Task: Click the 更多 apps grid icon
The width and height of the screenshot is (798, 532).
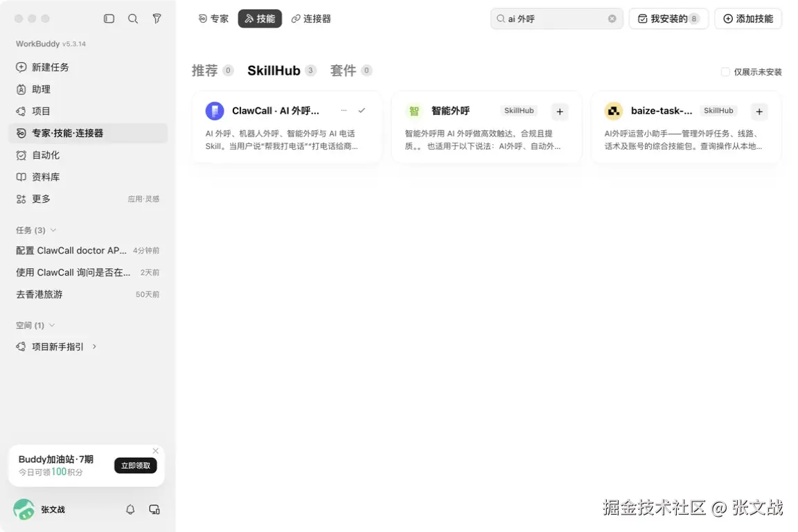Action: [x=21, y=199]
